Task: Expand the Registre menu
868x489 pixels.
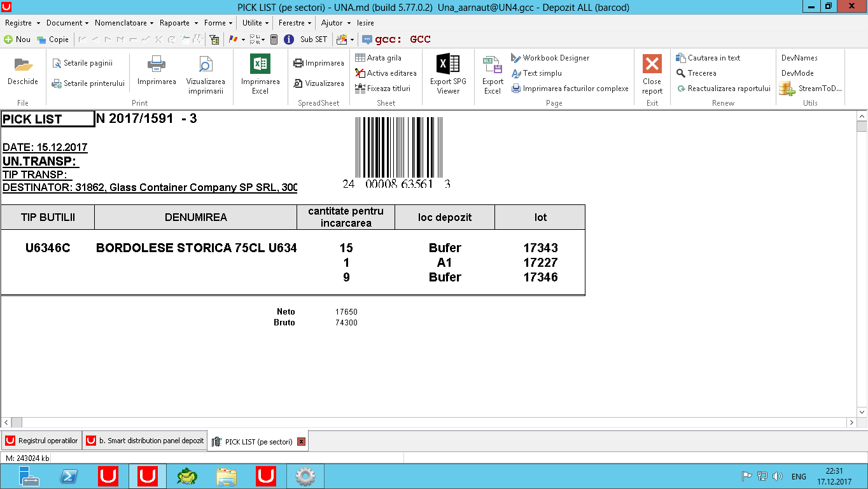Action: coord(21,23)
